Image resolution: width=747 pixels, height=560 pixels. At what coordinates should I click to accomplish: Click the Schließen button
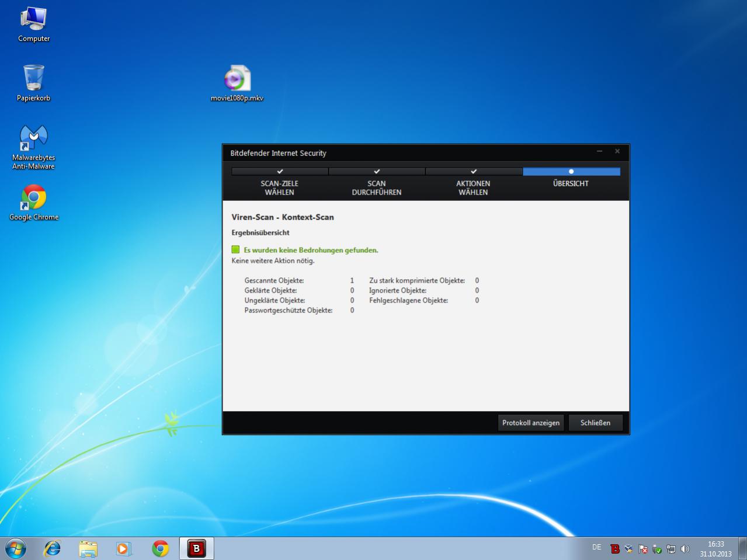595,423
